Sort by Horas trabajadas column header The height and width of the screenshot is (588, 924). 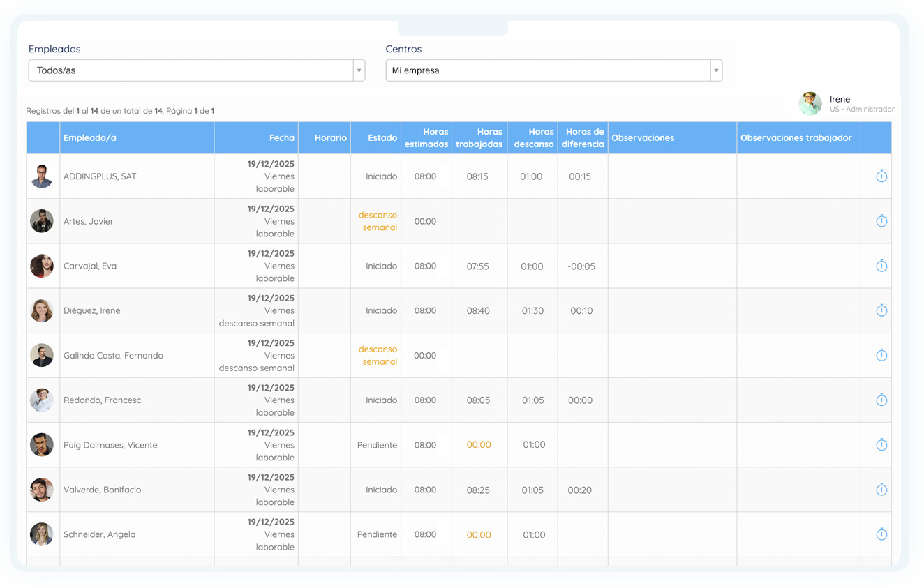[479, 138]
